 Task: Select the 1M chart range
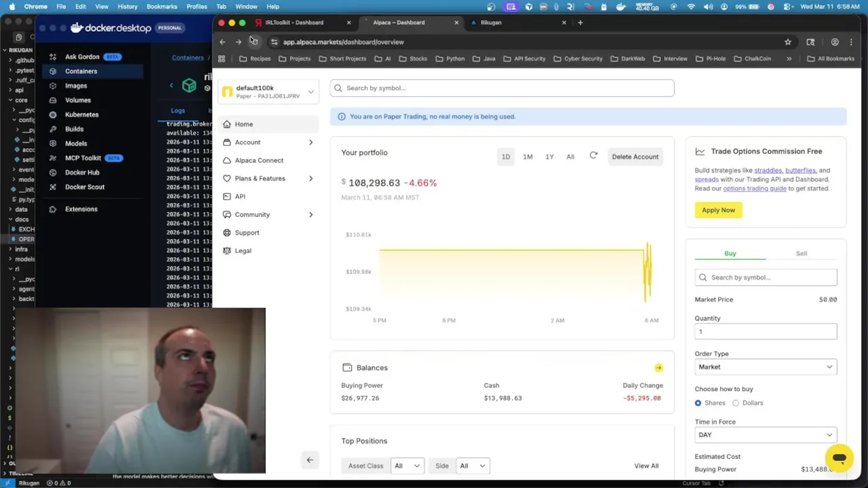[x=528, y=157]
